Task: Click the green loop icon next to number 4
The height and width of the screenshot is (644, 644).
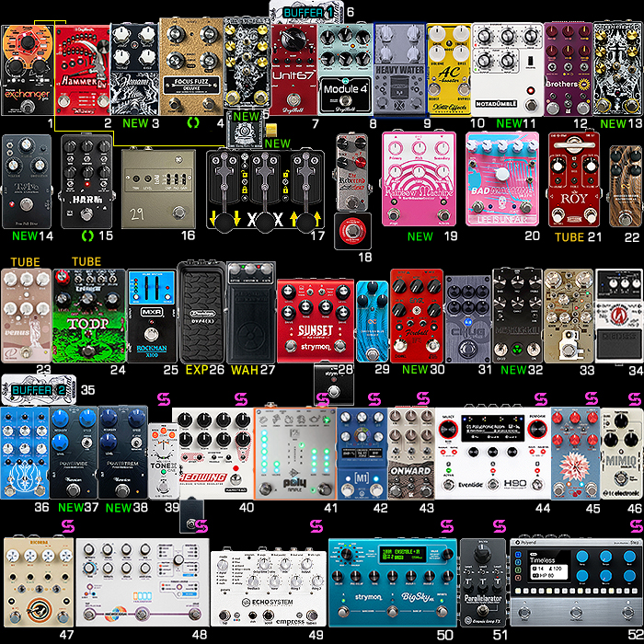Action: tap(193, 122)
